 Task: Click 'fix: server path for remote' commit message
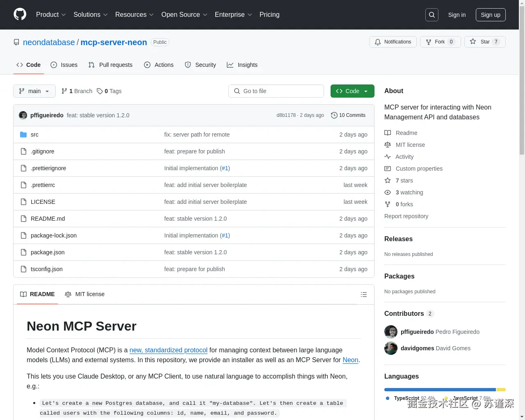(x=197, y=135)
